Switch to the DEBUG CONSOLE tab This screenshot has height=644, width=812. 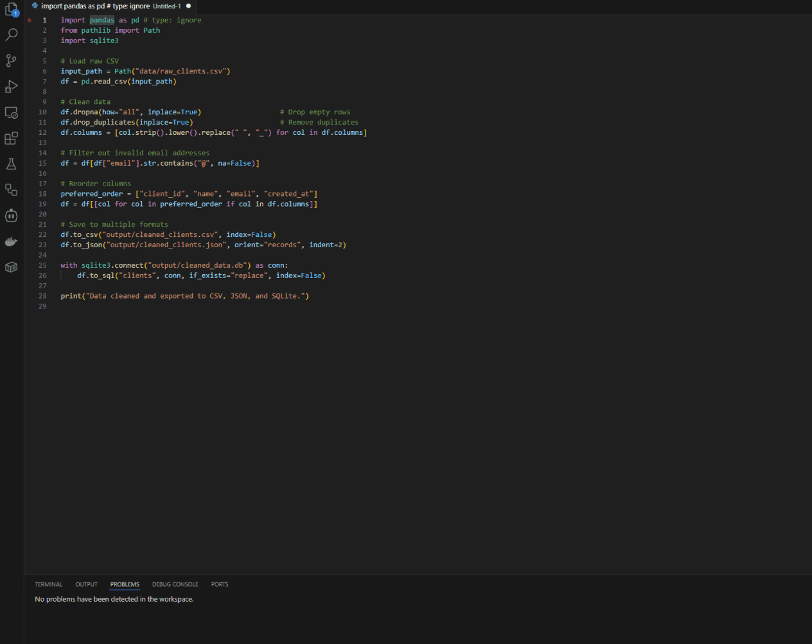175,584
